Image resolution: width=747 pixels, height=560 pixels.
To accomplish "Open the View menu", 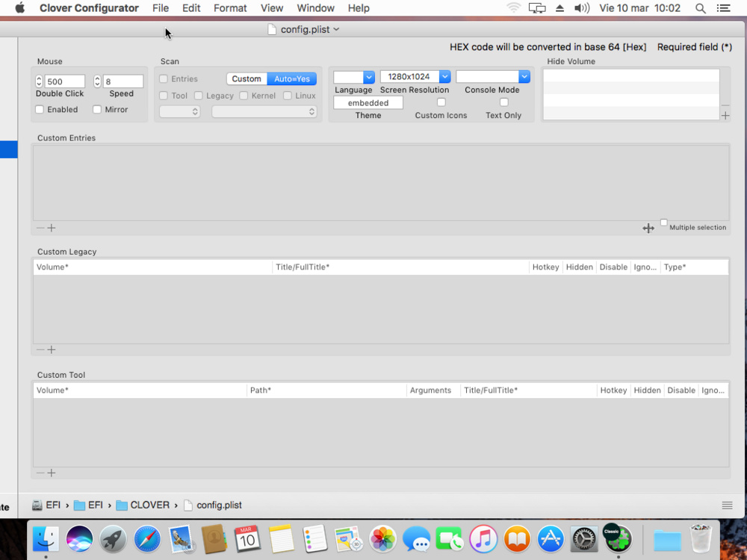I will [272, 8].
